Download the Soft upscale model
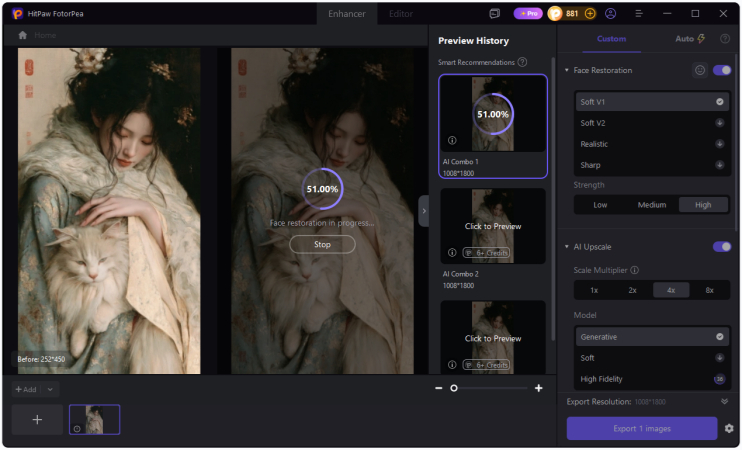 pyautogui.click(x=719, y=358)
